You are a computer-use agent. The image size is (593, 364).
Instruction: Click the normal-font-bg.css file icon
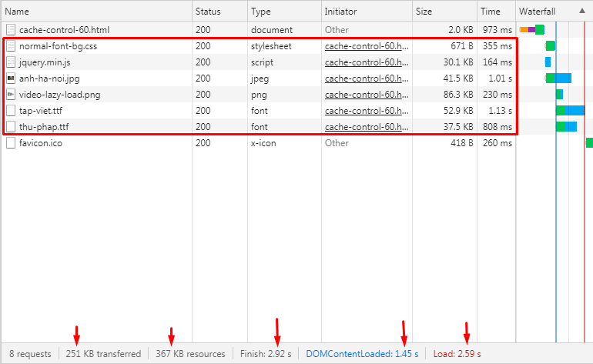click(x=11, y=46)
